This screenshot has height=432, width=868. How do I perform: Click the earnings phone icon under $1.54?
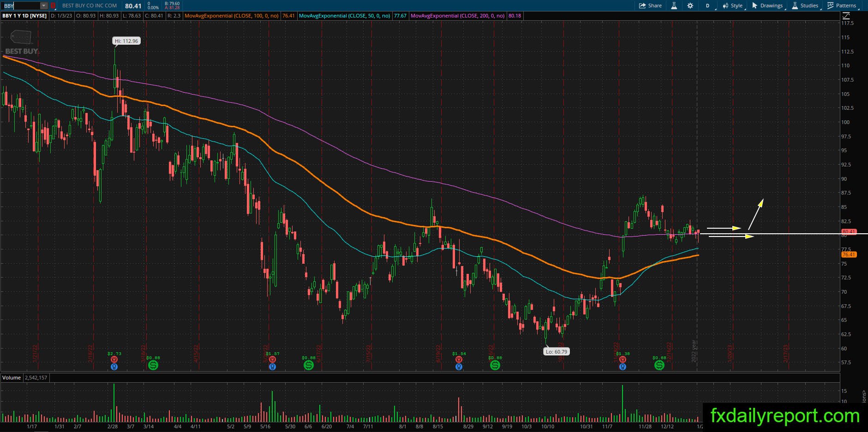click(x=459, y=360)
